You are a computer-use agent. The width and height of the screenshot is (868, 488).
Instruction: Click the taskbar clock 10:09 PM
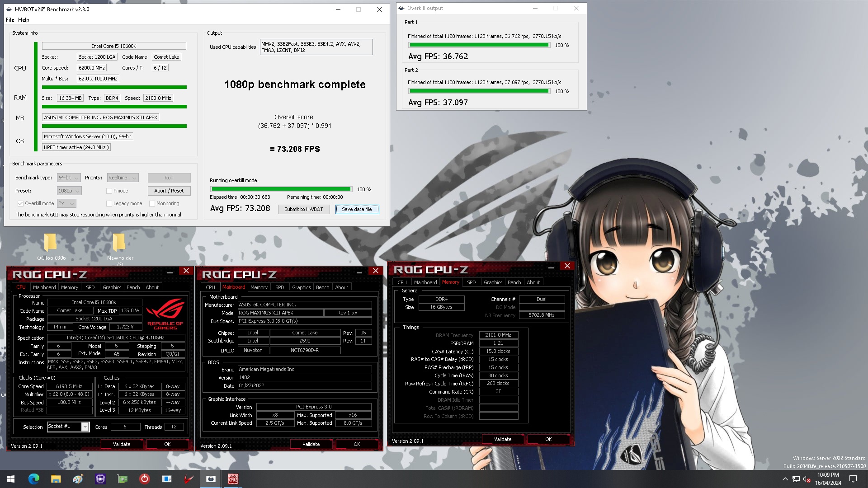(828, 475)
